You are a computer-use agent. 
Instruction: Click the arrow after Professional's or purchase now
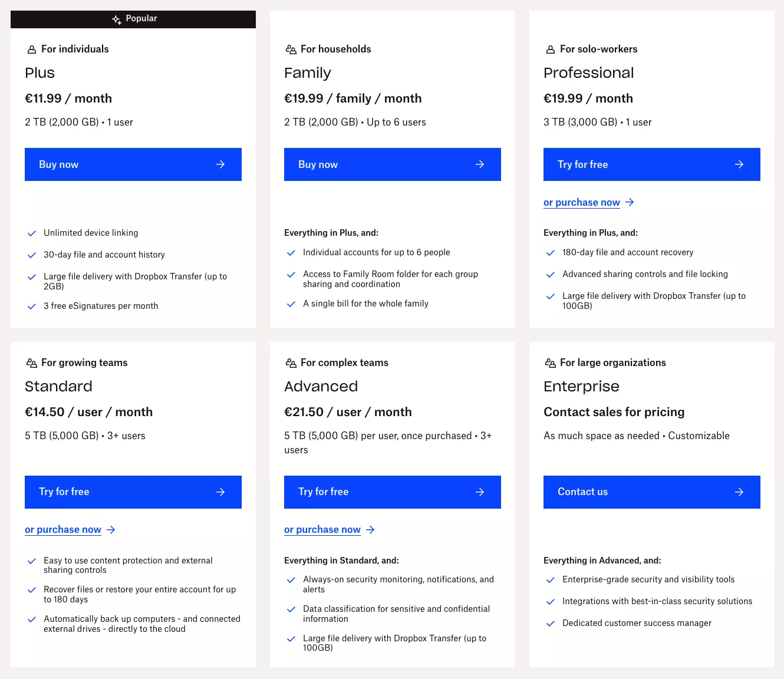tap(630, 202)
